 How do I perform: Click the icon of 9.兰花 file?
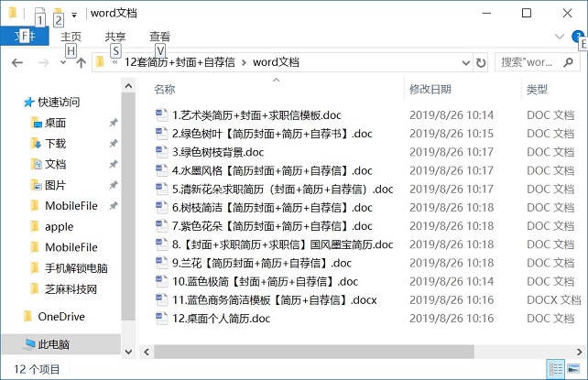click(161, 263)
